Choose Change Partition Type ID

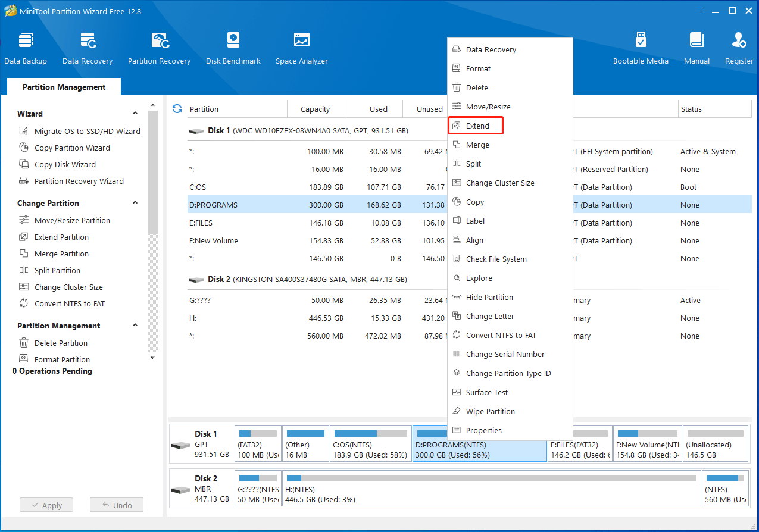click(510, 373)
